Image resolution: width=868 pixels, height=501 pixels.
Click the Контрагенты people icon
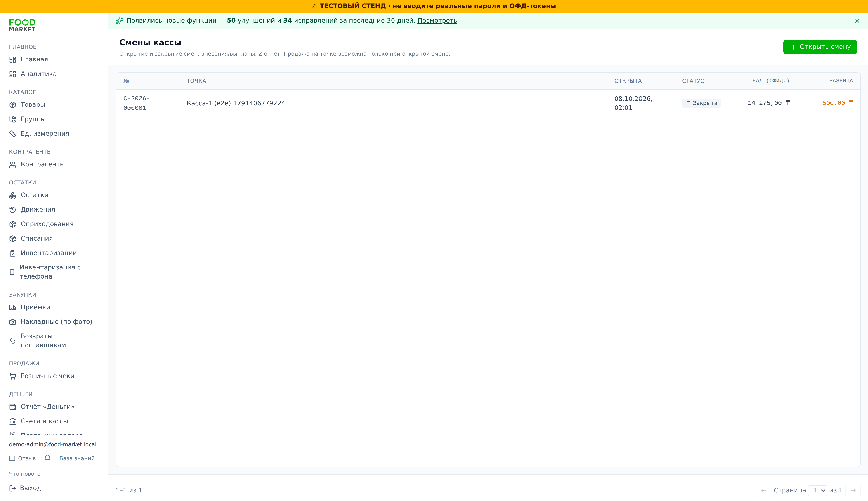click(13, 165)
